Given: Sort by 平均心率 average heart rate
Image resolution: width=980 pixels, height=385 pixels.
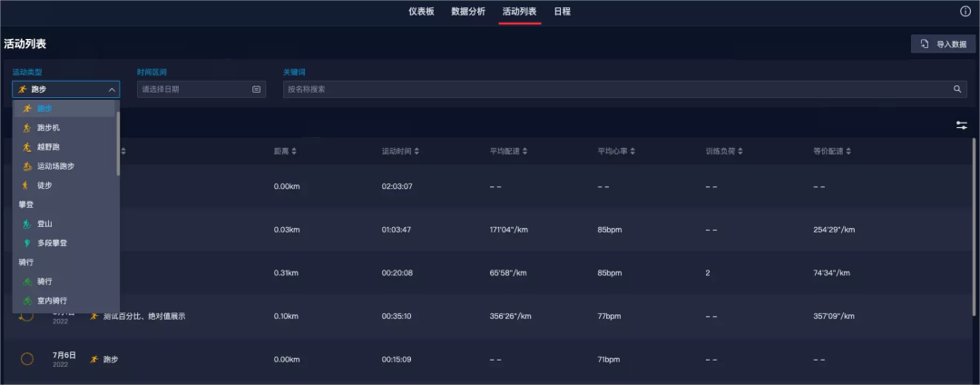Looking at the screenshot, I should point(617,151).
